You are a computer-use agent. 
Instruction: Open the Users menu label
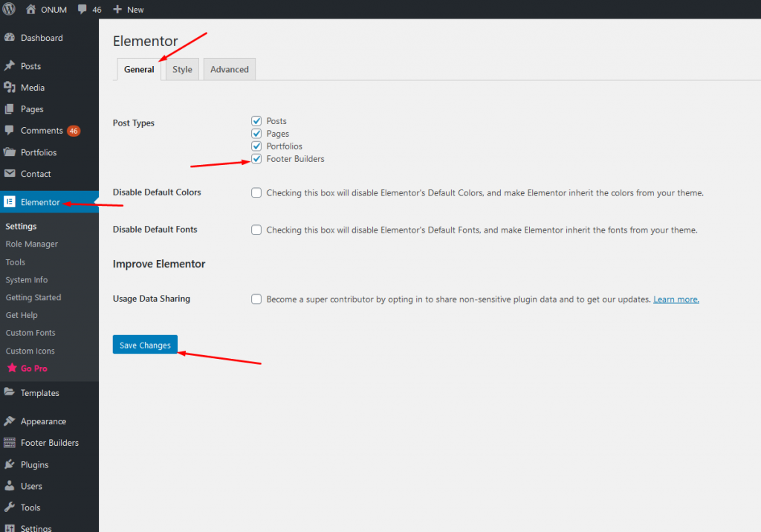coord(31,487)
